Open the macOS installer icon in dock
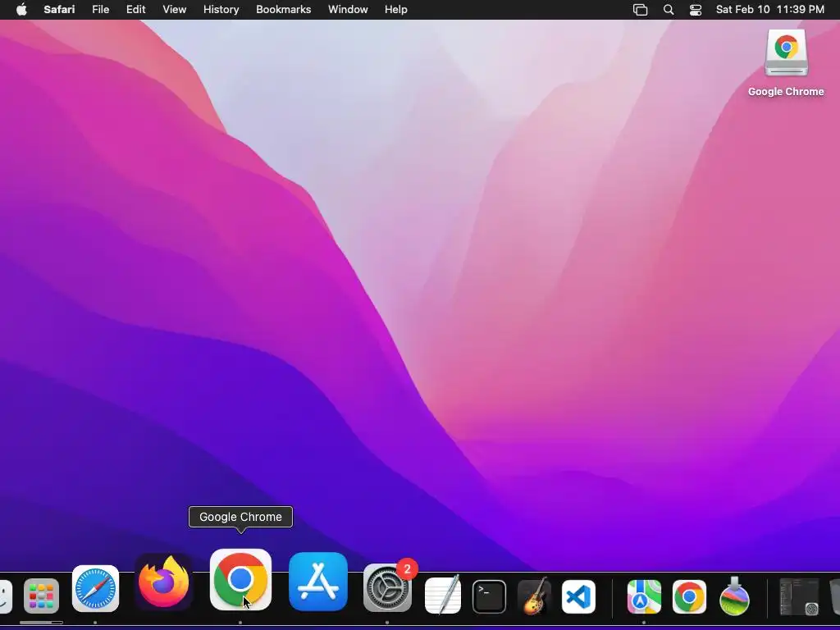The height and width of the screenshot is (630, 840). point(734,596)
